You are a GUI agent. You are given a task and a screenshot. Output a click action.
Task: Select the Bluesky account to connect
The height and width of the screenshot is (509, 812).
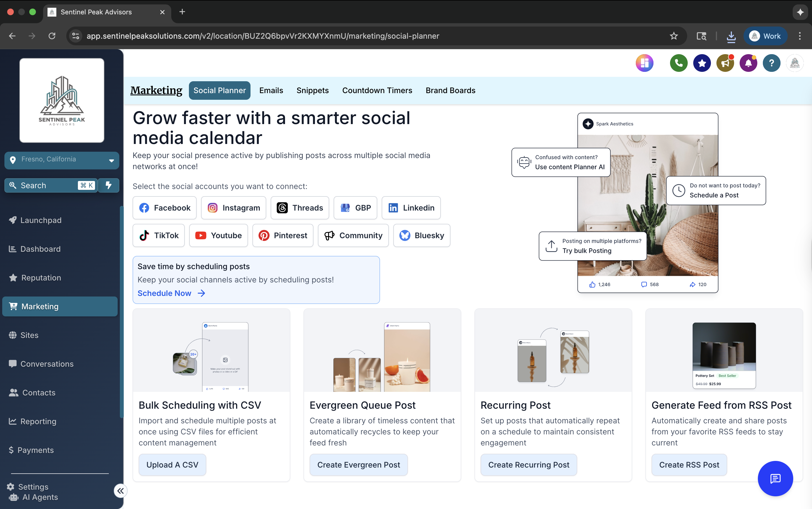tap(421, 235)
